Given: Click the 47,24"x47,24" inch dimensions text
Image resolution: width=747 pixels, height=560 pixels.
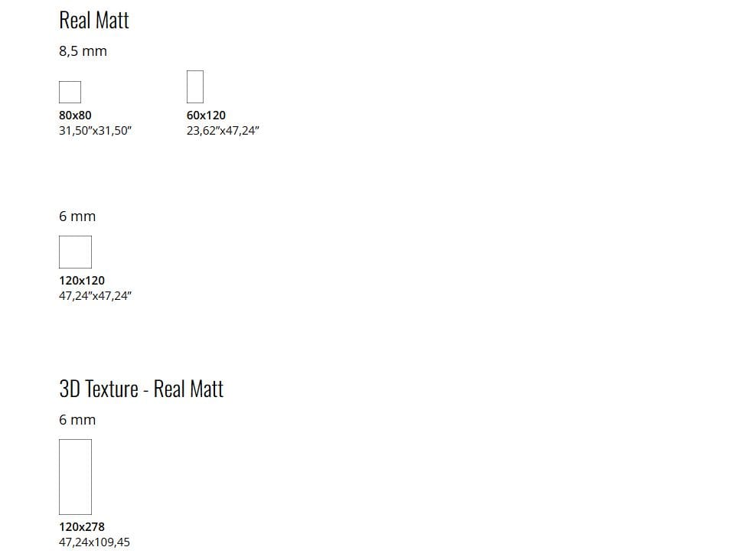Looking at the screenshot, I should pyautogui.click(x=96, y=296).
